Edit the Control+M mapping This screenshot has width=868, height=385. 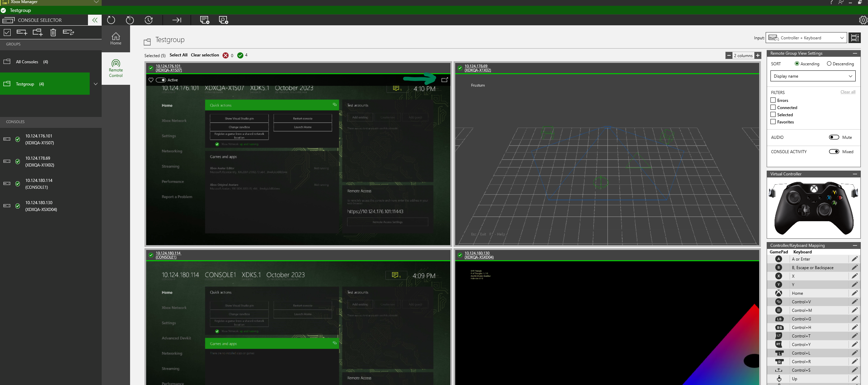pos(854,310)
